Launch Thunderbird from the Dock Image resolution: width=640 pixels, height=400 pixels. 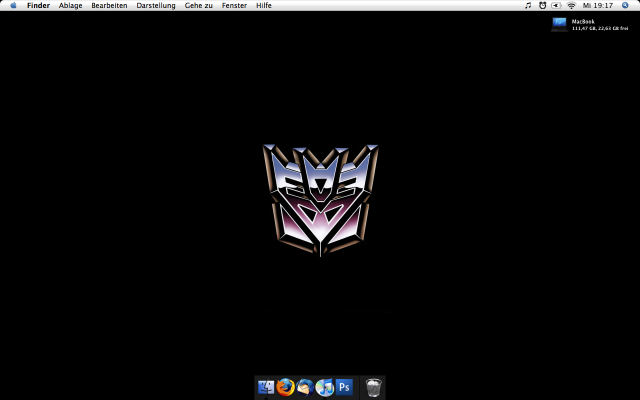305,387
